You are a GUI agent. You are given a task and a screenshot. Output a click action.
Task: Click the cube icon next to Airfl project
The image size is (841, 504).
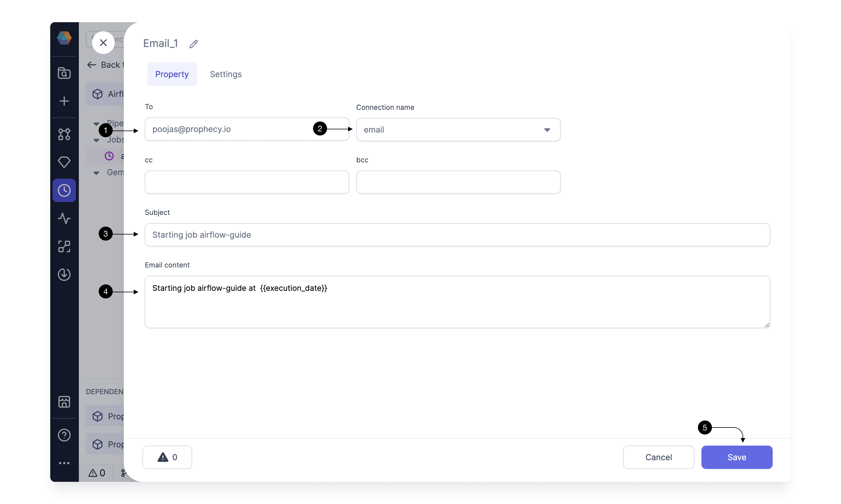pos(98,94)
